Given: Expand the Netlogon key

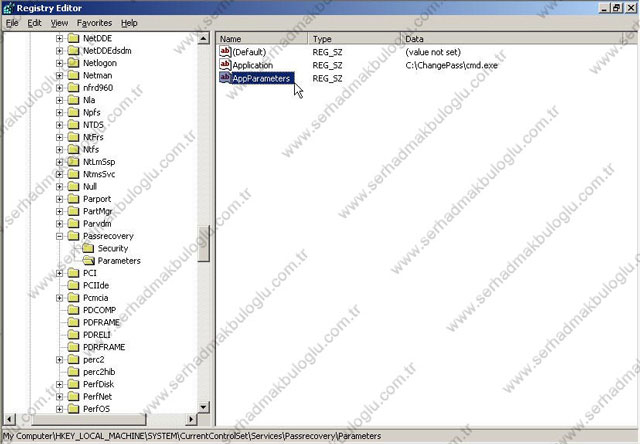Looking at the screenshot, I should (x=60, y=63).
